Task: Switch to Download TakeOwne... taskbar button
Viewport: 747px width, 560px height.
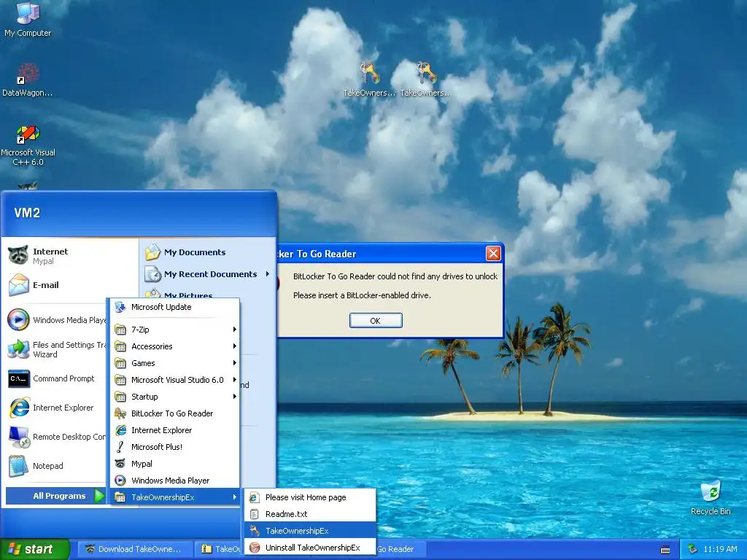Action: coord(135,549)
